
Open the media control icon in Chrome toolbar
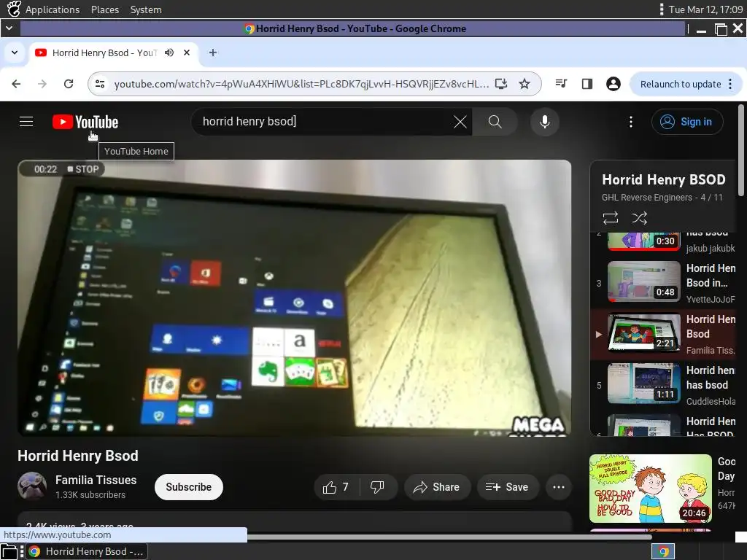click(x=561, y=84)
